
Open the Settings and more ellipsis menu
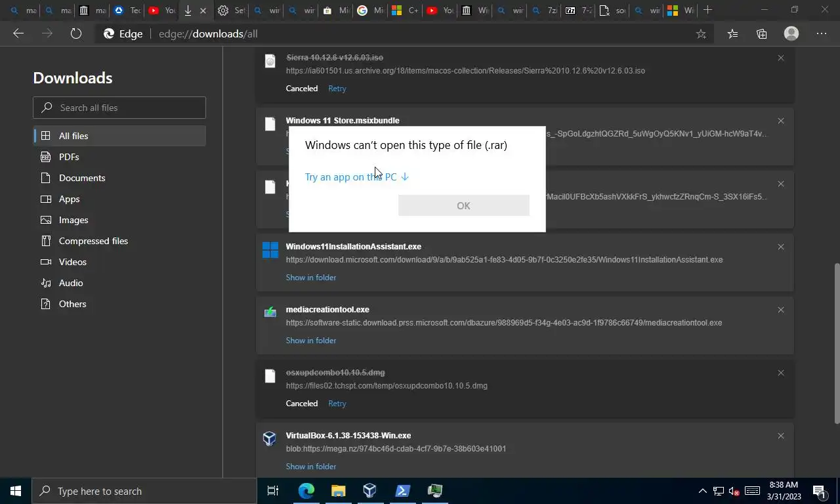coord(822,33)
